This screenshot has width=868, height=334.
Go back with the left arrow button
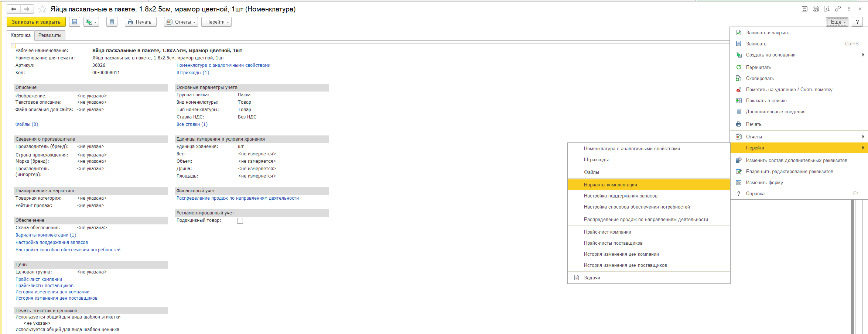point(14,9)
